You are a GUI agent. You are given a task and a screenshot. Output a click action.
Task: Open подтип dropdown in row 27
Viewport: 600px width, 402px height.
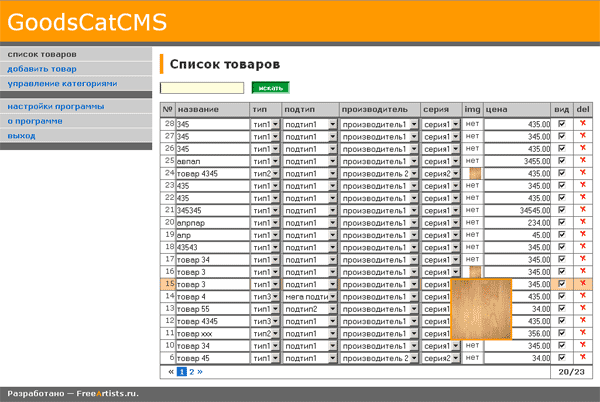click(x=310, y=137)
